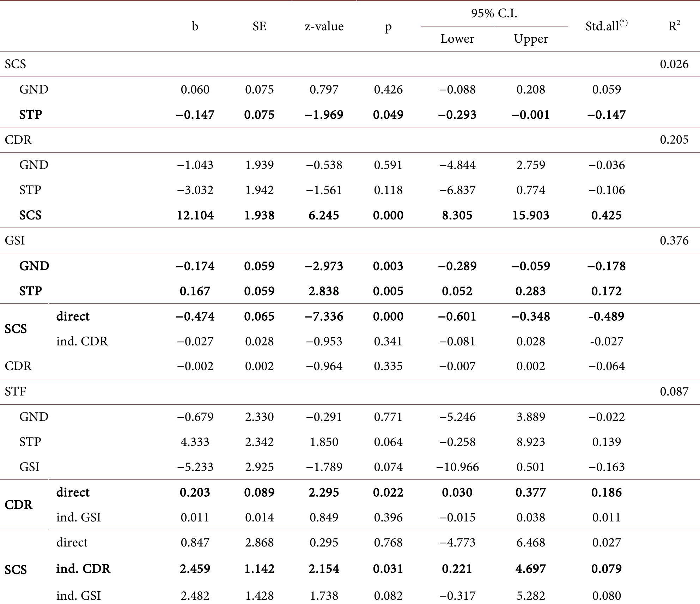Viewport: 700px width, 604px height.
Task: Select the p value 0.049
Action: 388,115
